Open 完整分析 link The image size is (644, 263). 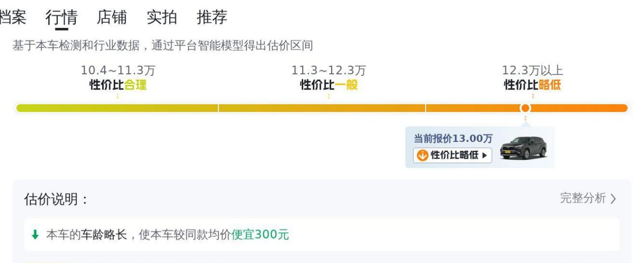coord(583,198)
